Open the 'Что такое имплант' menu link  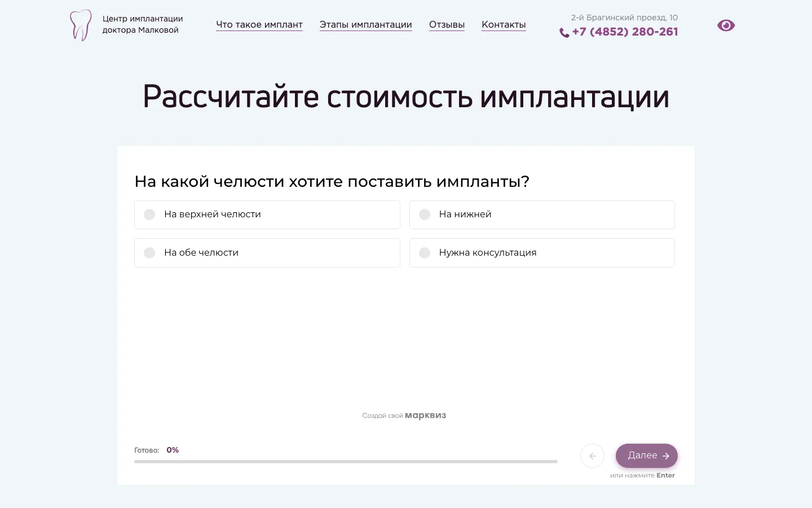coord(259,25)
